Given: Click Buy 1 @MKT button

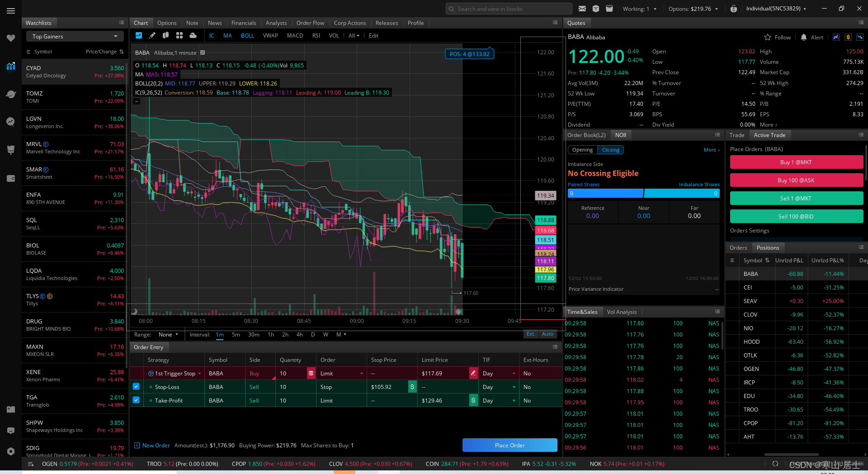Looking at the screenshot, I should click(x=796, y=162).
